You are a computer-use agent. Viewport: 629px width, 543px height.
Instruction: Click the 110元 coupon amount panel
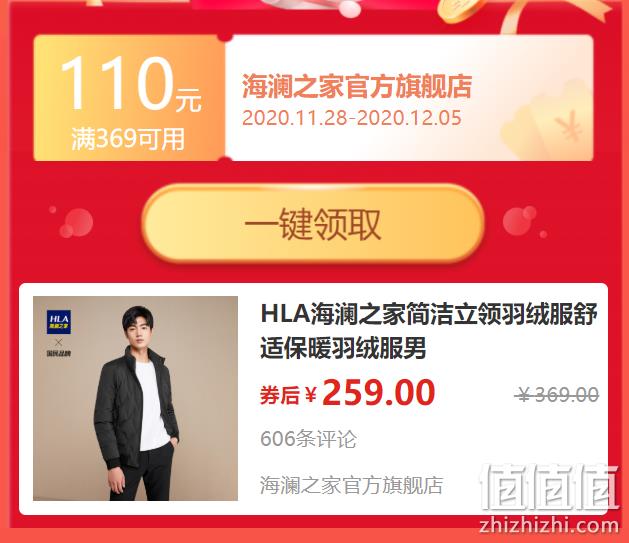129,98
